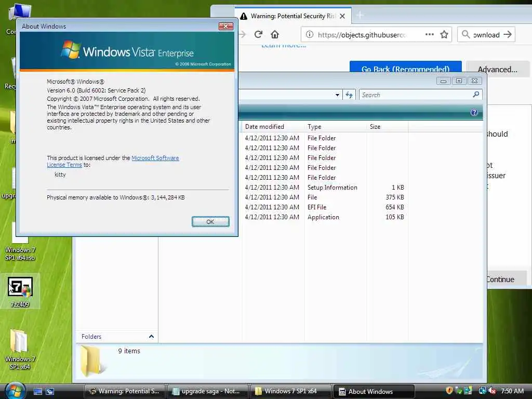Open Explorer help question mark icon
The width and height of the screenshot is (532, 399).
[x=474, y=112]
